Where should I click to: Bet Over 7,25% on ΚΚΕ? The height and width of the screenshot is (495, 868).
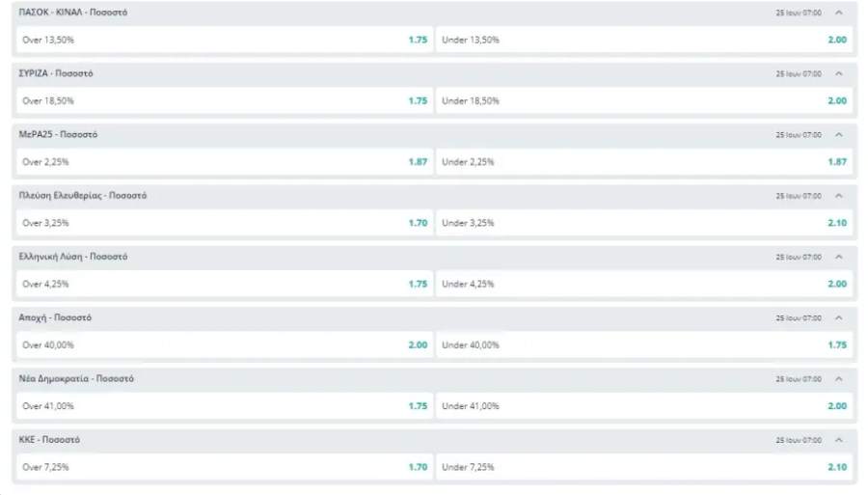224,467
